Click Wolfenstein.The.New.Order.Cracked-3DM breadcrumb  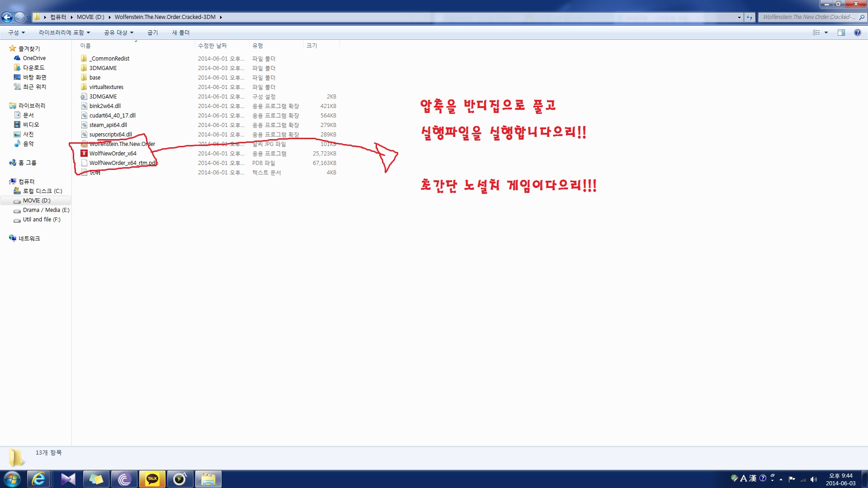tap(165, 17)
